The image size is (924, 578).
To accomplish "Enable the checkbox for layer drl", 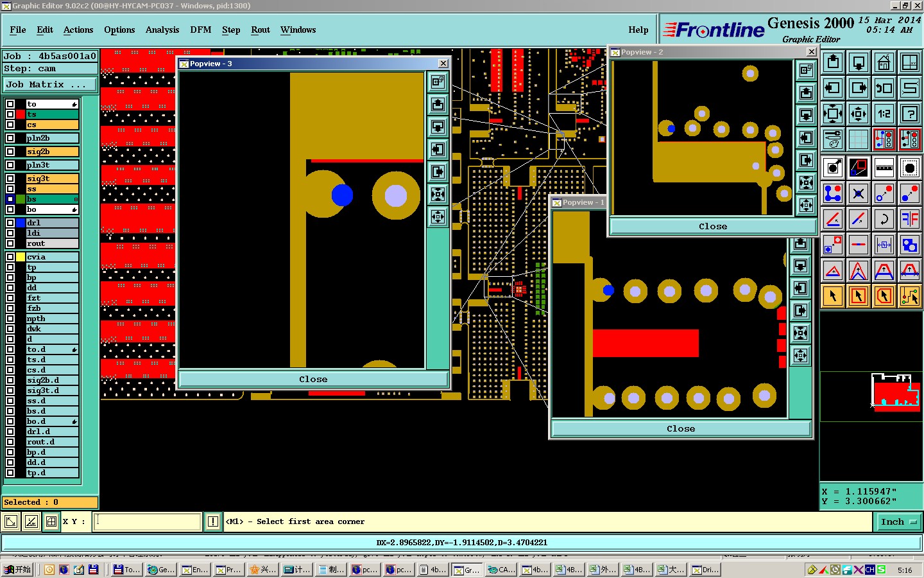I will (x=10, y=223).
